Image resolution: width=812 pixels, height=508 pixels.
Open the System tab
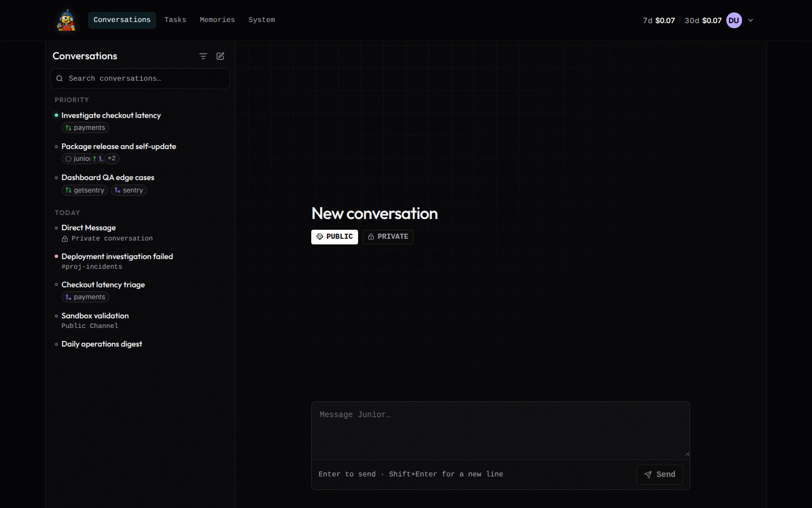pos(262,20)
